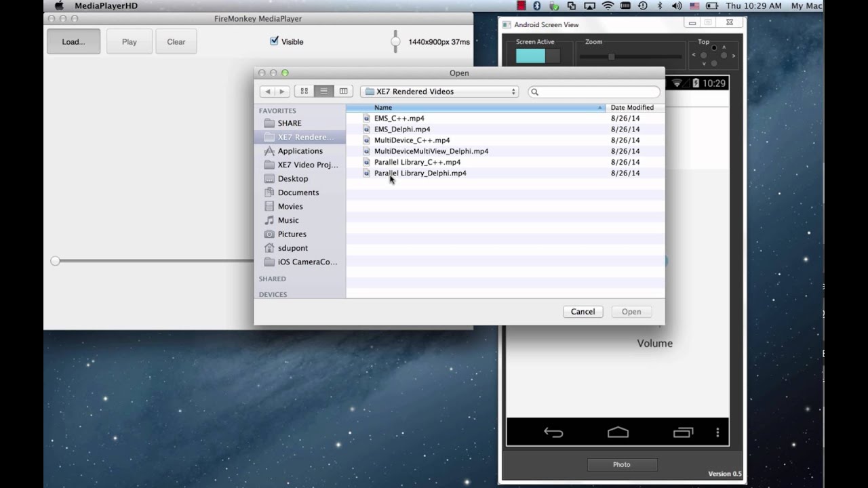Open the Wi-Fi menu bar icon

(608, 5)
